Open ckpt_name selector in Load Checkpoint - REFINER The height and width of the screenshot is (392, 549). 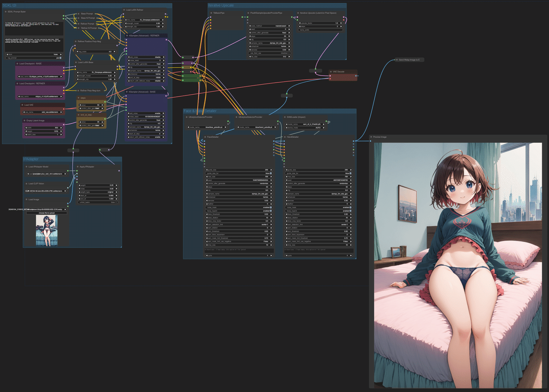click(40, 97)
